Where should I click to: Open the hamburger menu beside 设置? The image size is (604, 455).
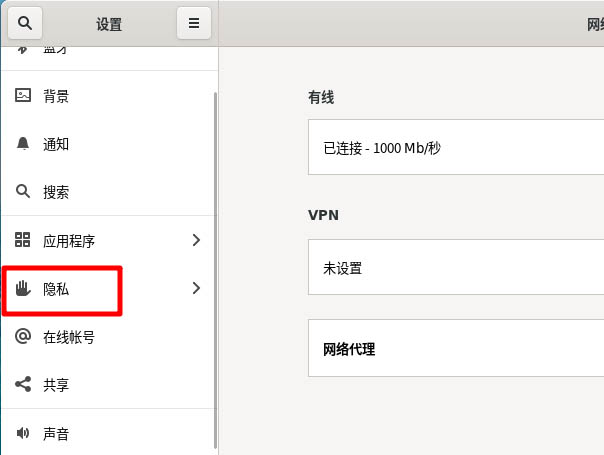pos(193,23)
